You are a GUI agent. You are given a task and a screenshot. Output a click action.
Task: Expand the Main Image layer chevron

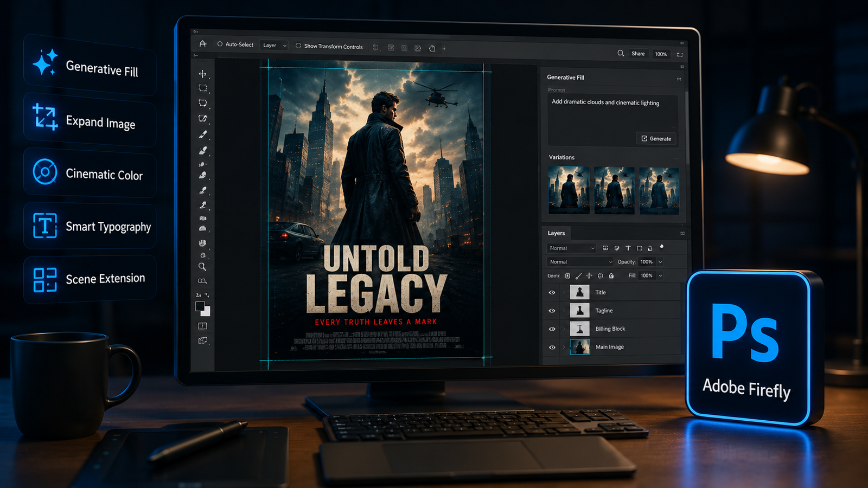(x=564, y=347)
